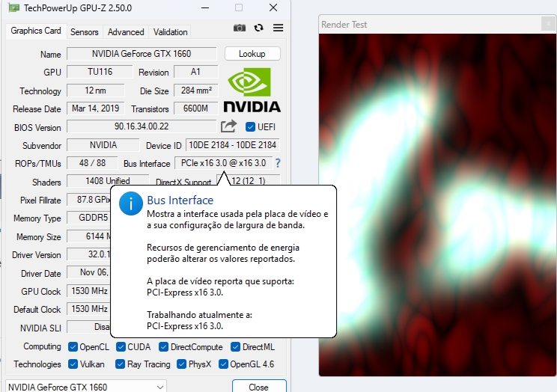This screenshot has height=392, width=557.
Task: Click the BIOS Version field 90.16.34.00.22
Action: point(141,126)
